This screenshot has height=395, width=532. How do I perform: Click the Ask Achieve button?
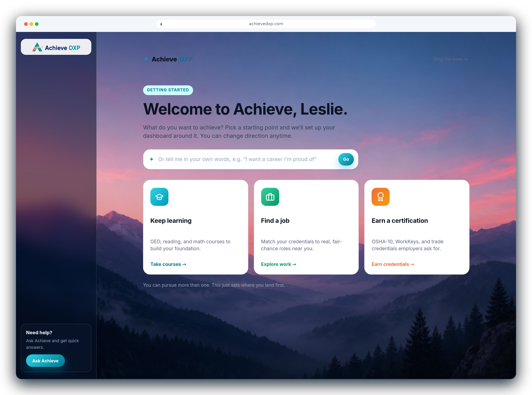click(45, 361)
